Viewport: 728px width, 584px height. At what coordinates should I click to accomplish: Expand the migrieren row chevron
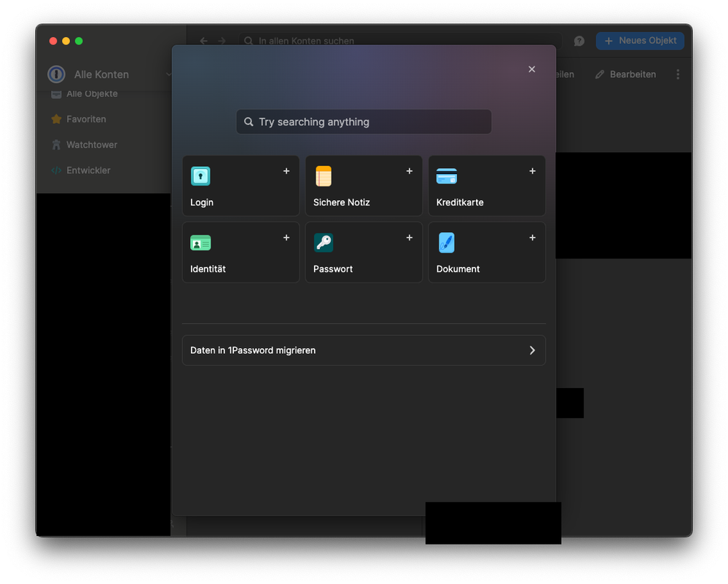point(532,350)
